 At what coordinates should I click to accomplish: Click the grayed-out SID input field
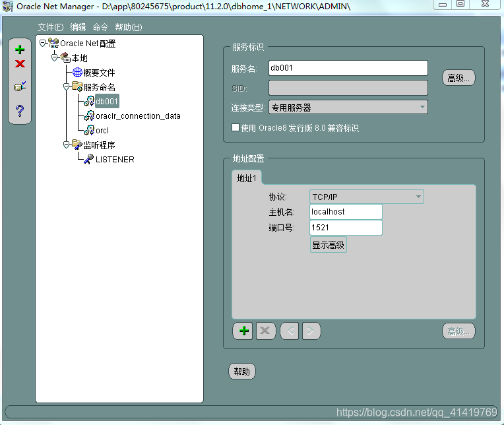pos(348,88)
